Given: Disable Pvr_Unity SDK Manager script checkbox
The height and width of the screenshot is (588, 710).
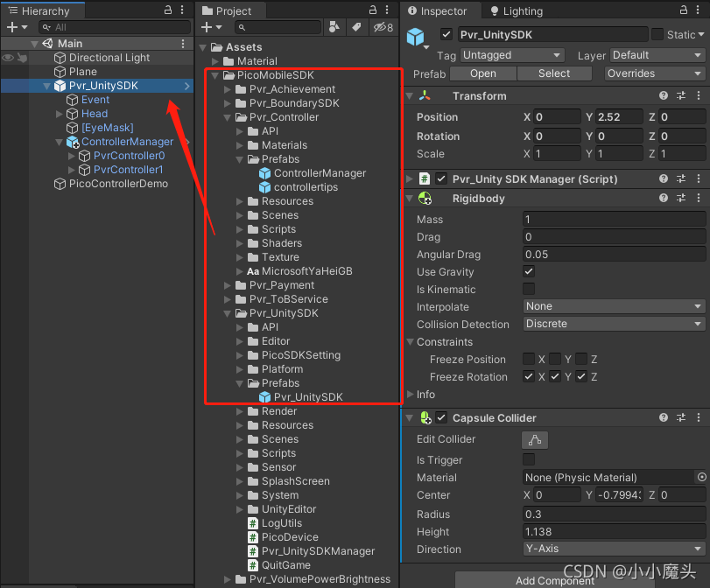Looking at the screenshot, I should point(441,178).
